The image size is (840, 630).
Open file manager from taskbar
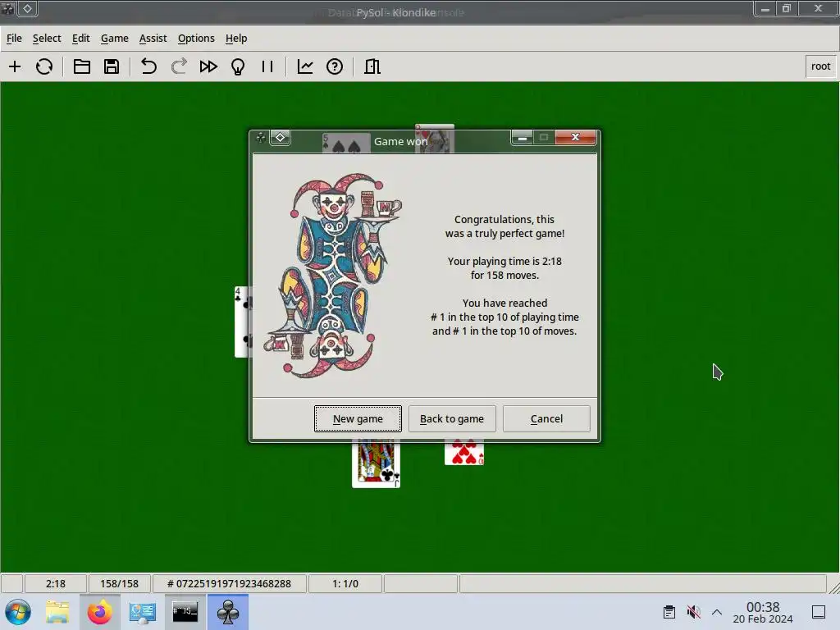tap(57, 612)
